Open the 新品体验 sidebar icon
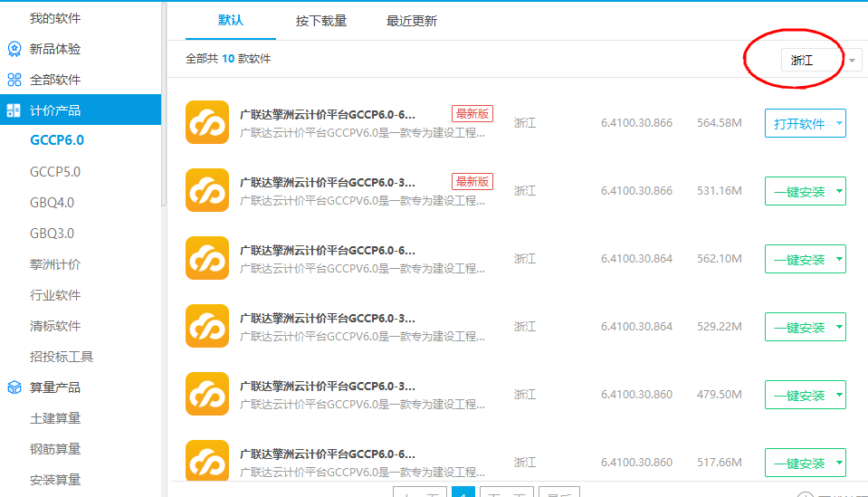This screenshot has width=868, height=497. pyautogui.click(x=14, y=49)
